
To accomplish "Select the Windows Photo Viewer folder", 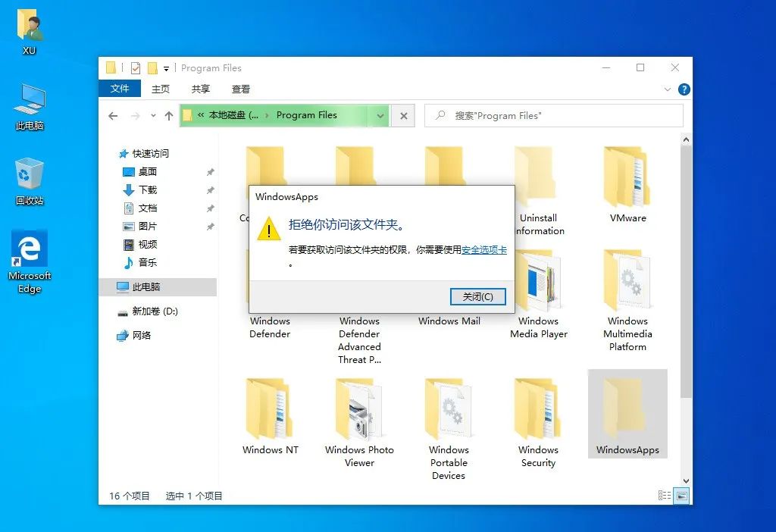I will pyautogui.click(x=359, y=423).
